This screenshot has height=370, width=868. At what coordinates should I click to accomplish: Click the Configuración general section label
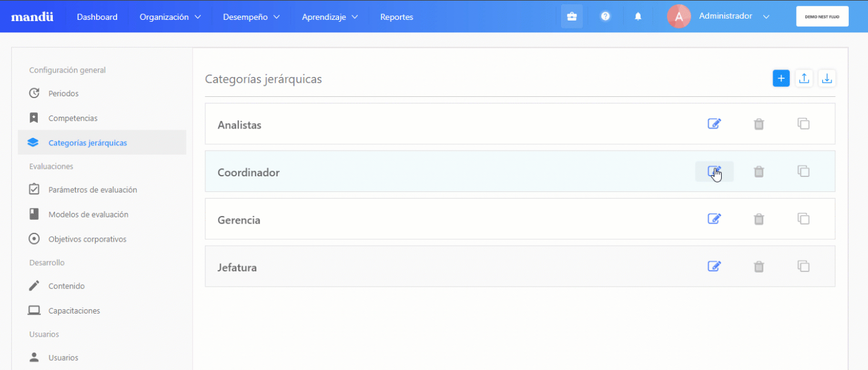68,70
